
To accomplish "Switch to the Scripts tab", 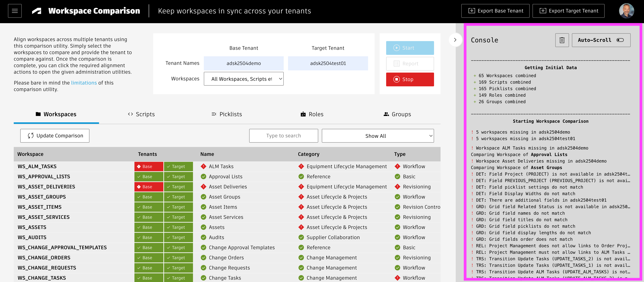I will point(141,114).
